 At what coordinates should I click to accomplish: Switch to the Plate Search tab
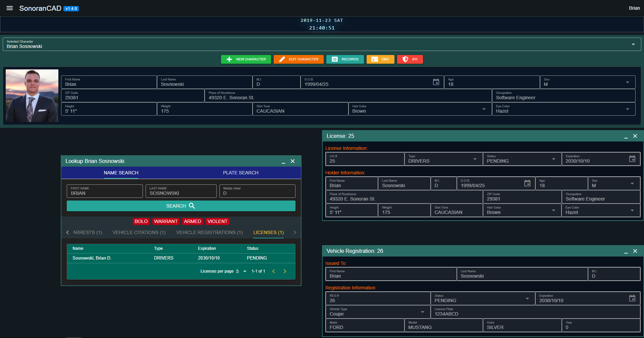(240, 173)
